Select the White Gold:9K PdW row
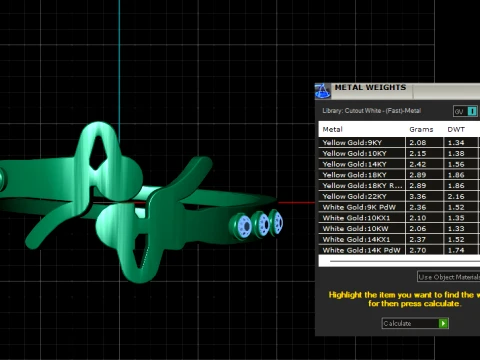 [399, 207]
